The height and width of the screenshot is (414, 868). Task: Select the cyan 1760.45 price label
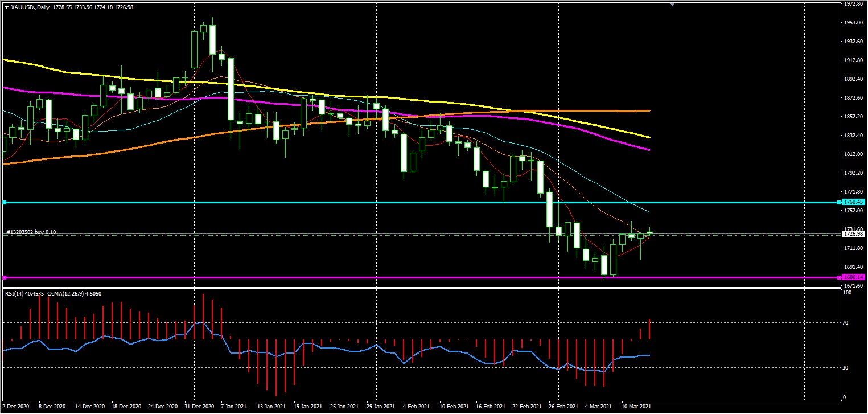854,202
